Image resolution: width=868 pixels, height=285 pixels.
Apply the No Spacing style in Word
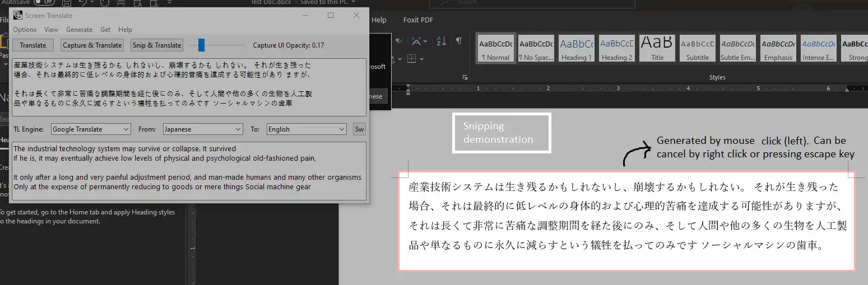click(x=536, y=49)
